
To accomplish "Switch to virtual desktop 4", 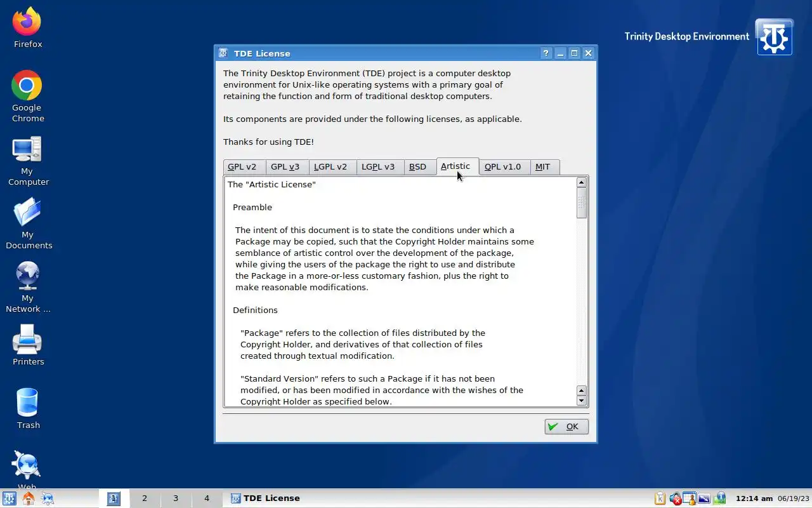I will (x=207, y=498).
